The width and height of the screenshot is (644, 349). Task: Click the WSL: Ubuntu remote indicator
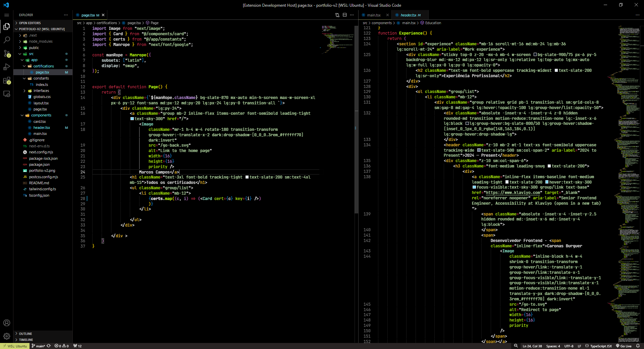click(14, 346)
